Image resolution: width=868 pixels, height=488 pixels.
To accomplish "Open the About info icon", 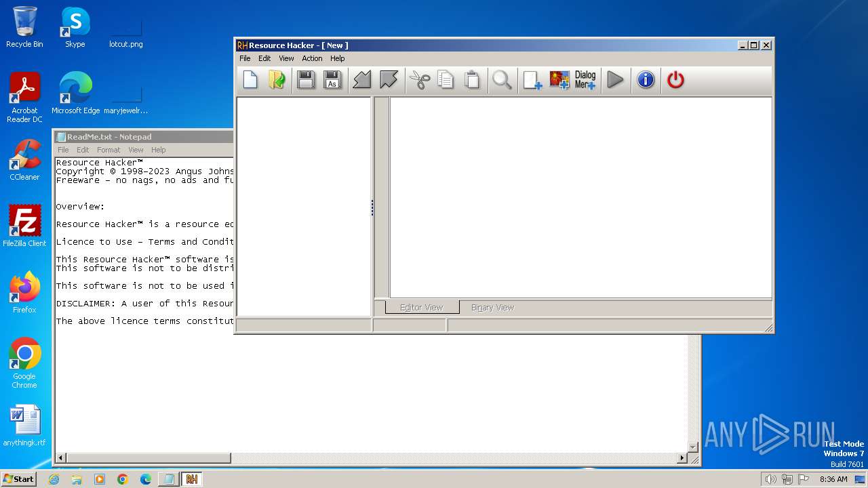I will click(x=646, y=80).
